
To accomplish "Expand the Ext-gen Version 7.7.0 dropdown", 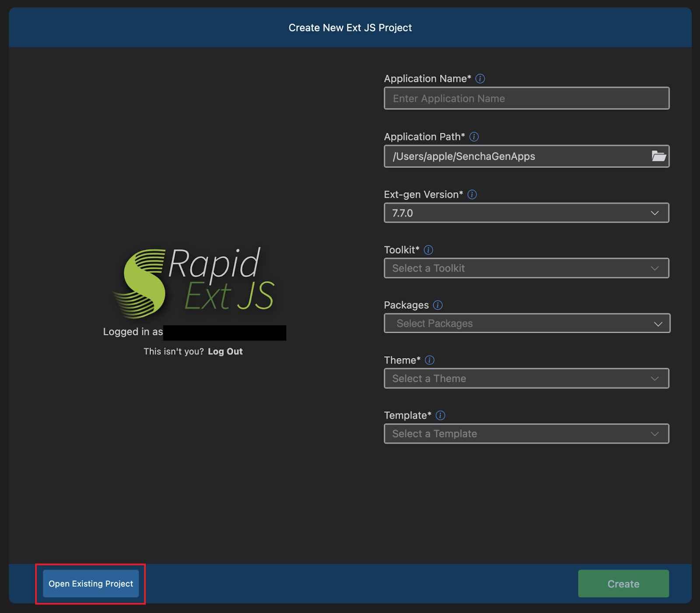I will click(x=526, y=213).
